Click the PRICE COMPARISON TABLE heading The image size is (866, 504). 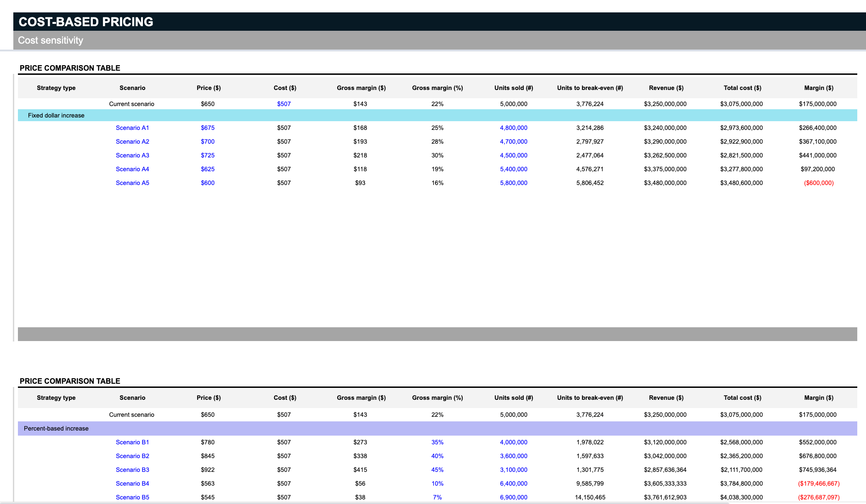[69, 67]
